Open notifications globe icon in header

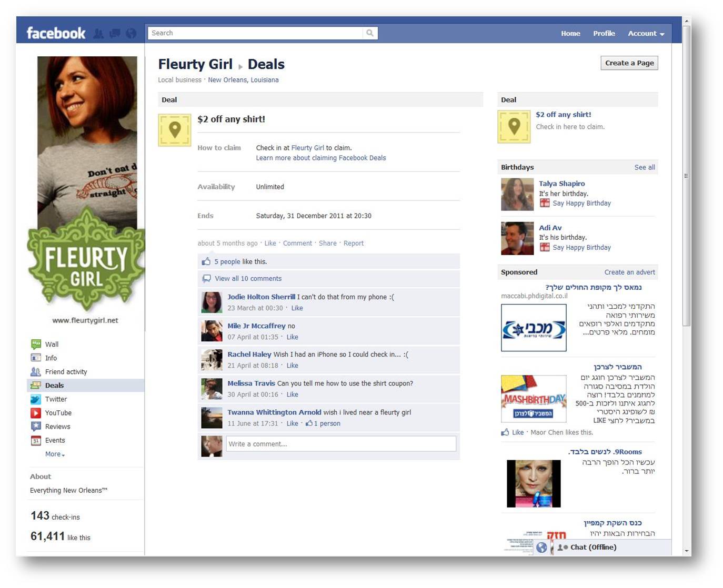(131, 34)
